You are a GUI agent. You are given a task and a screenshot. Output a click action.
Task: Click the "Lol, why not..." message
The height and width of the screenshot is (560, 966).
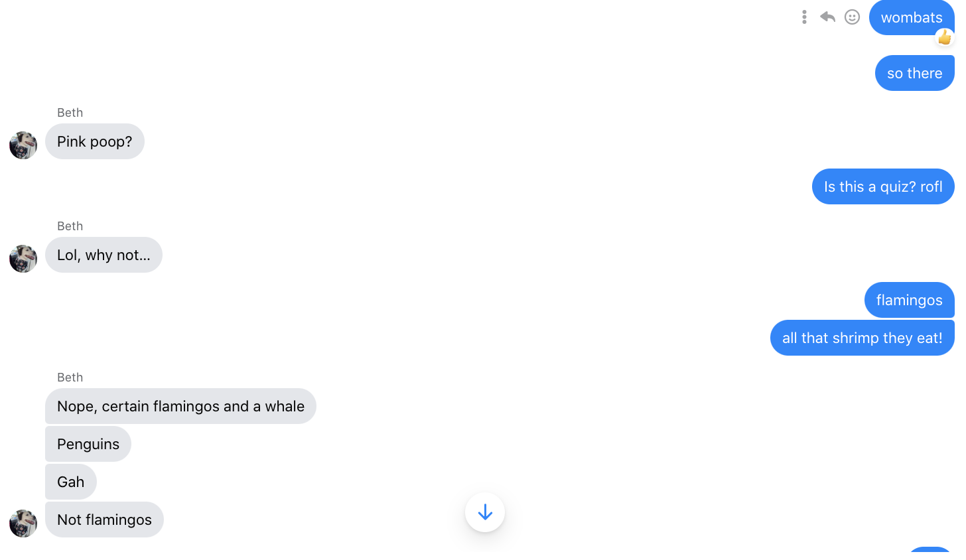tap(103, 255)
